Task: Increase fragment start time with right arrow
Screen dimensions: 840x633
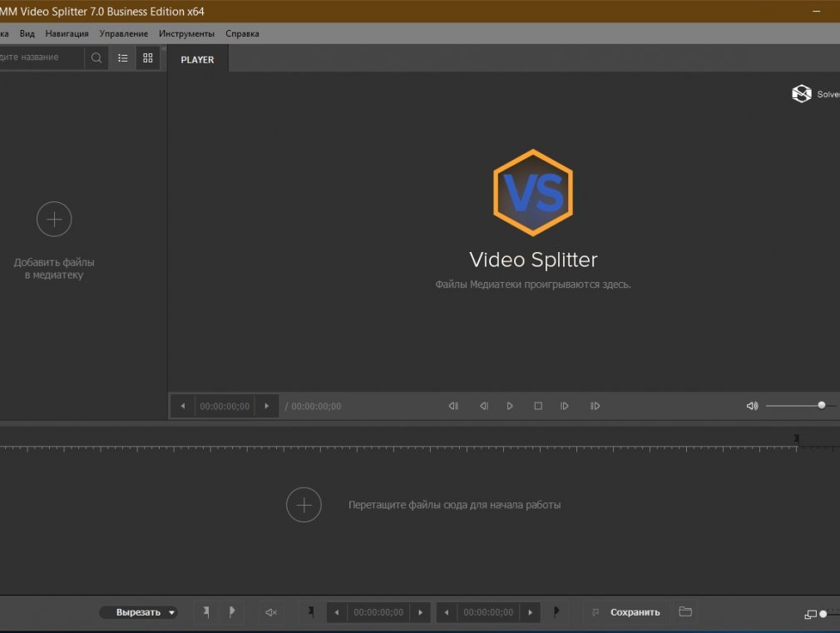Action: click(x=420, y=613)
